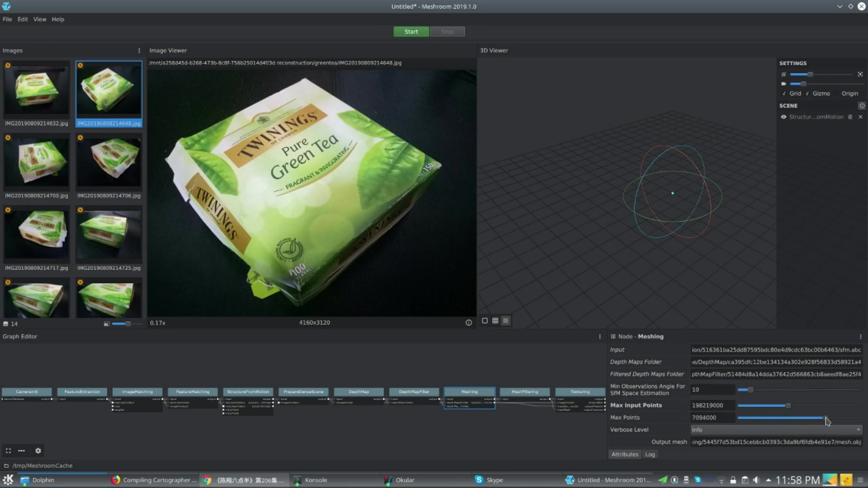Open the Graph Editor settings gear icon
This screenshot has height=488, width=868.
[38, 450]
